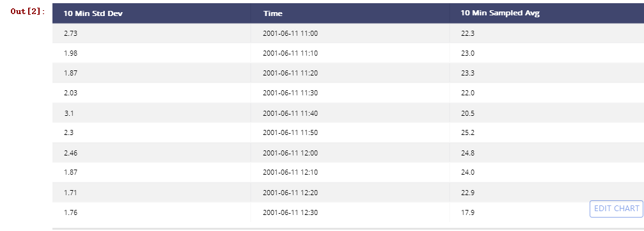
Task: Click the 3.1 standard deviation cell
Action: point(69,113)
